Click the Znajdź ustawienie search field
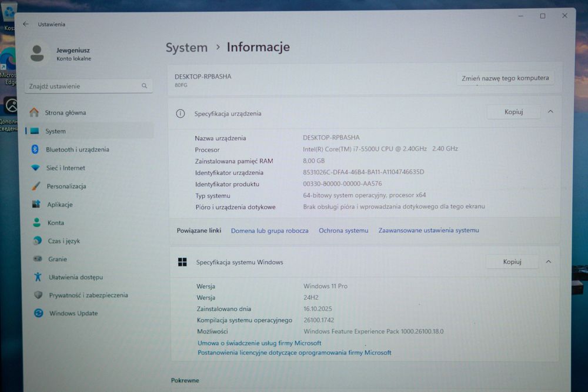588x392 pixels. pyautogui.click(x=89, y=86)
